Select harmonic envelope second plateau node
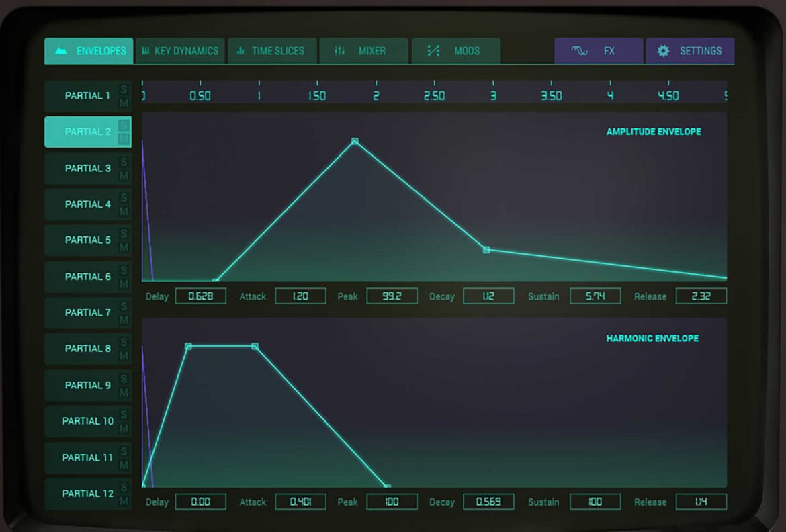 [x=255, y=346]
